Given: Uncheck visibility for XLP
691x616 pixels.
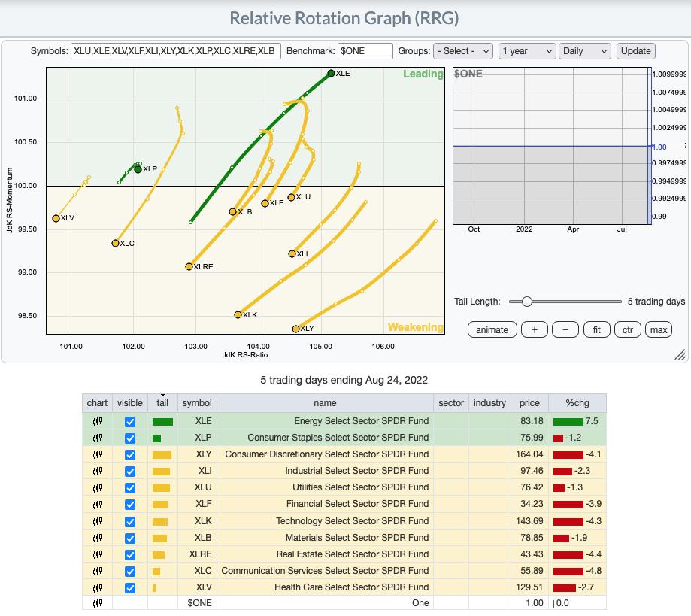Looking at the screenshot, I should [130, 438].
